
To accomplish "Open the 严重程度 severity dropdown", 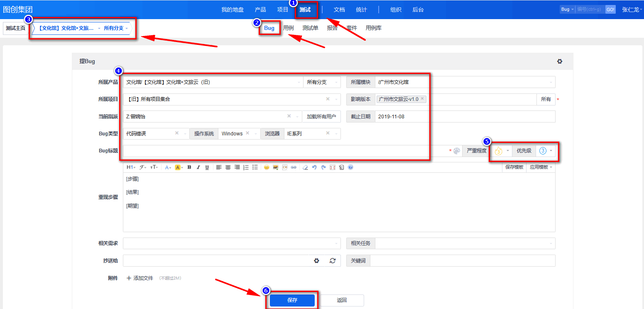I will tap(501, 151).
